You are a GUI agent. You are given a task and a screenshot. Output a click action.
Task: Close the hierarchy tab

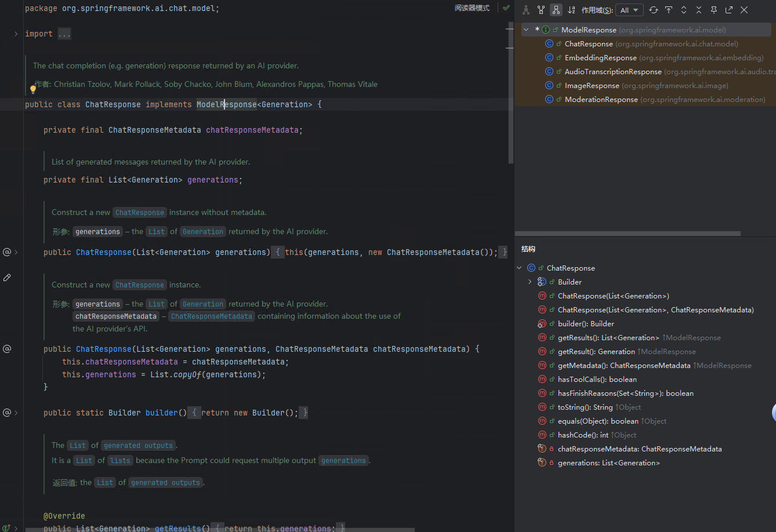pos(744,10)
